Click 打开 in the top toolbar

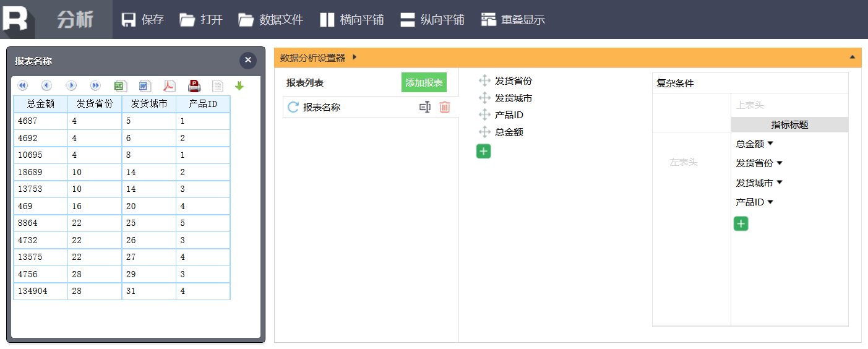coord(201,19)
